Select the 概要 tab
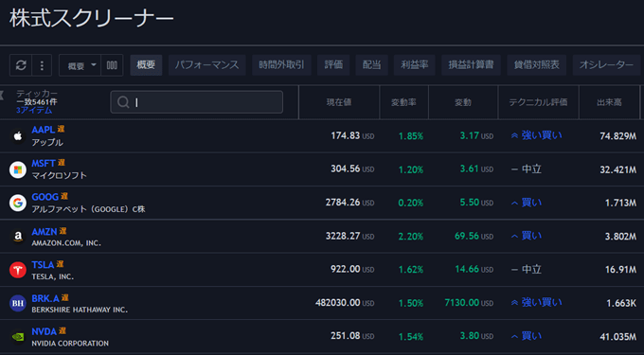This screenshot has width=644, height=355. 146,64
